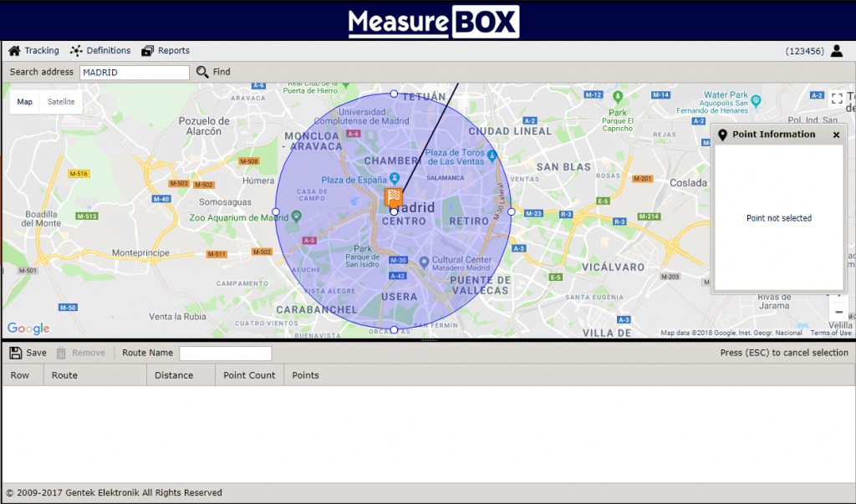
Task: Click the circle's top resize handle
Action: (394, 94)
